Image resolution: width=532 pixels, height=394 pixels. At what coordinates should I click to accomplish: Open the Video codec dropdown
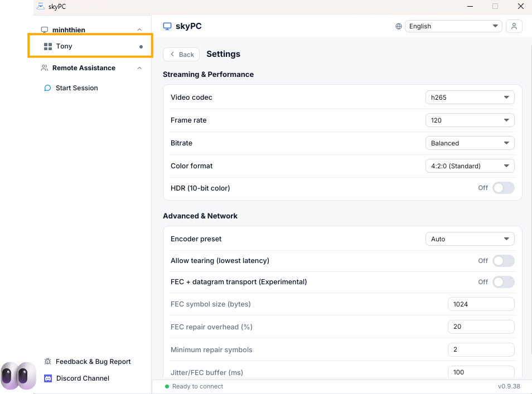pyautogui.click(x=470, y=98)
